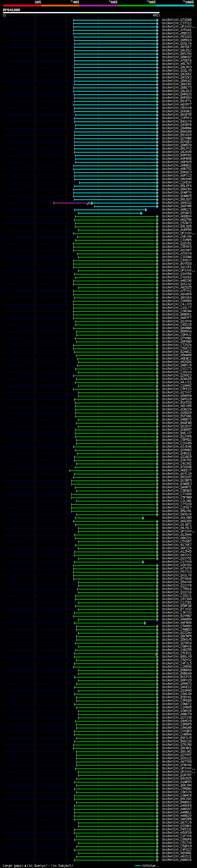The image size is (197, 868).
Task: Select hit label UniRef100_B9IPT1
Action: (177, 101)
